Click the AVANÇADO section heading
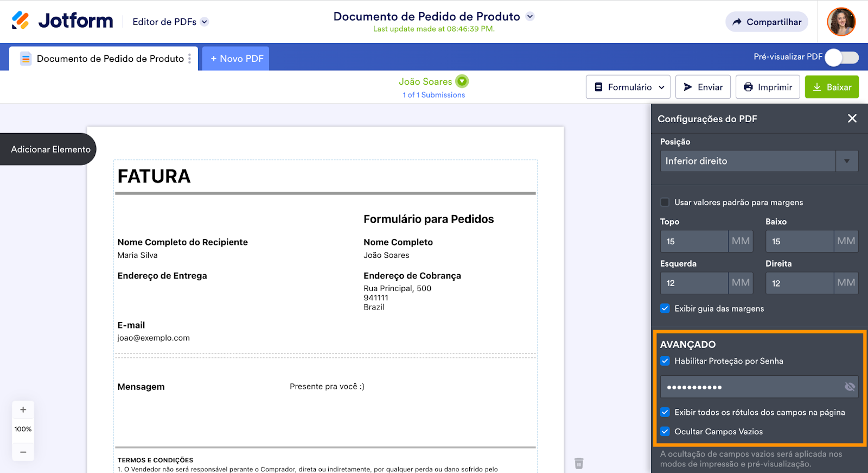This screenshot has height=473, width=868. click(688, 344)
